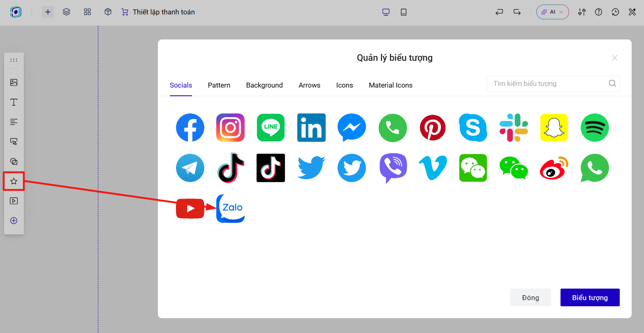Choose the Weibo icon
The image size is (644, 333).
tap(554, 168)
